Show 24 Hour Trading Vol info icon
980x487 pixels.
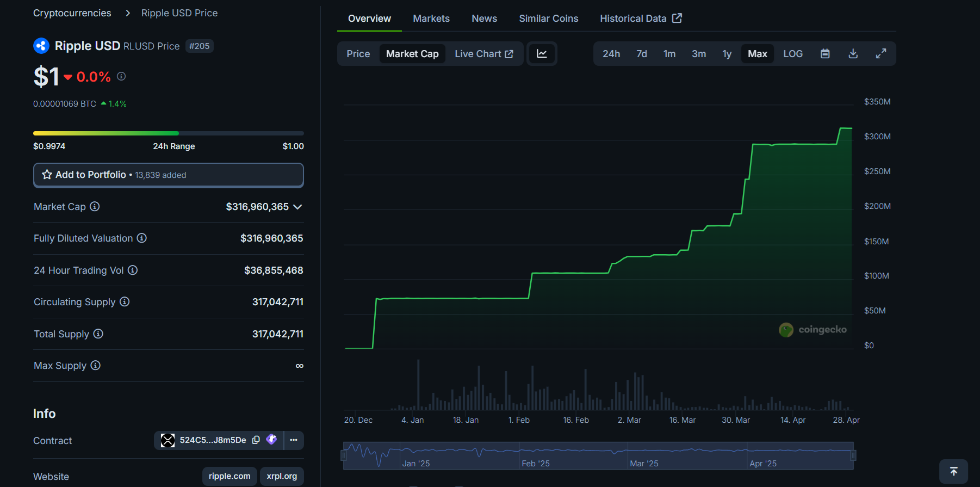pos(133,270)
